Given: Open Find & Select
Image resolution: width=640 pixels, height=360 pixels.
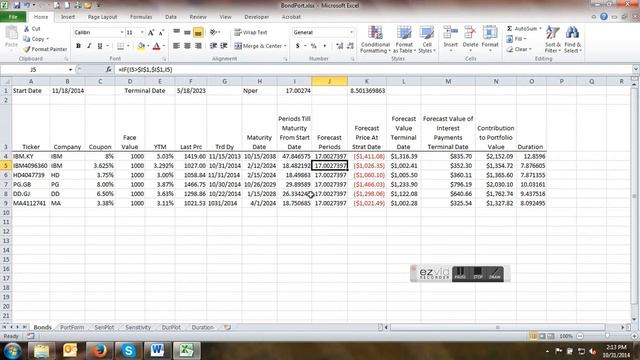Looking at the screenshot, I should click(x=572, y=39).
